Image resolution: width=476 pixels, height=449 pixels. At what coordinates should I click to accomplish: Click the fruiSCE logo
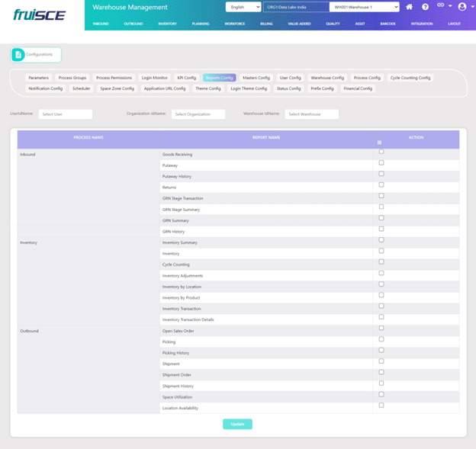(x=40, y=14)
